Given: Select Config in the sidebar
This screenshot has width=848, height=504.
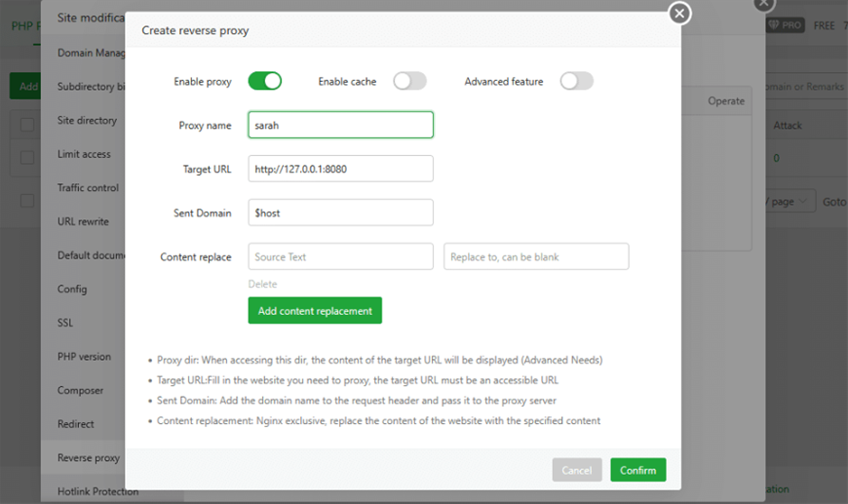Looking at the screenshot, I should click(x=72, y=289).
